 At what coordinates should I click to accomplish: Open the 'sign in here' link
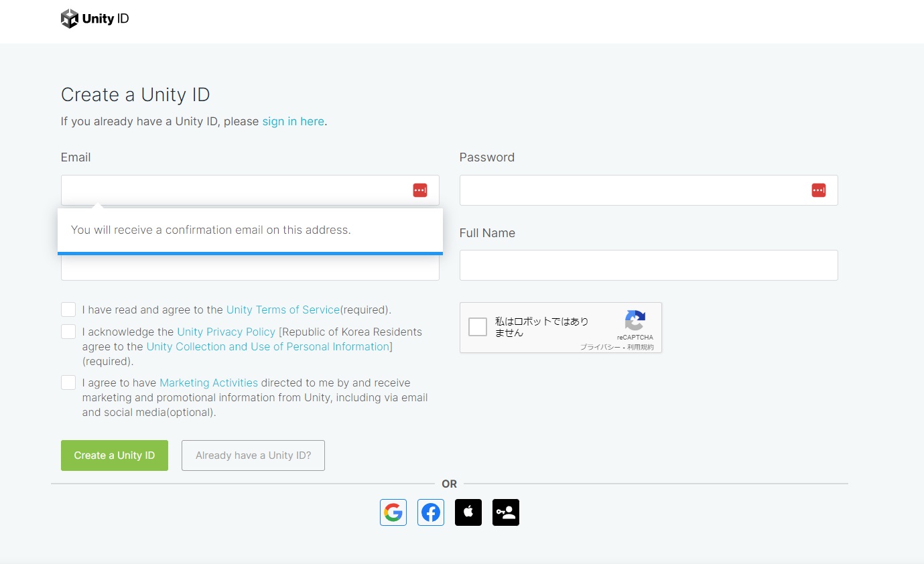293,121
